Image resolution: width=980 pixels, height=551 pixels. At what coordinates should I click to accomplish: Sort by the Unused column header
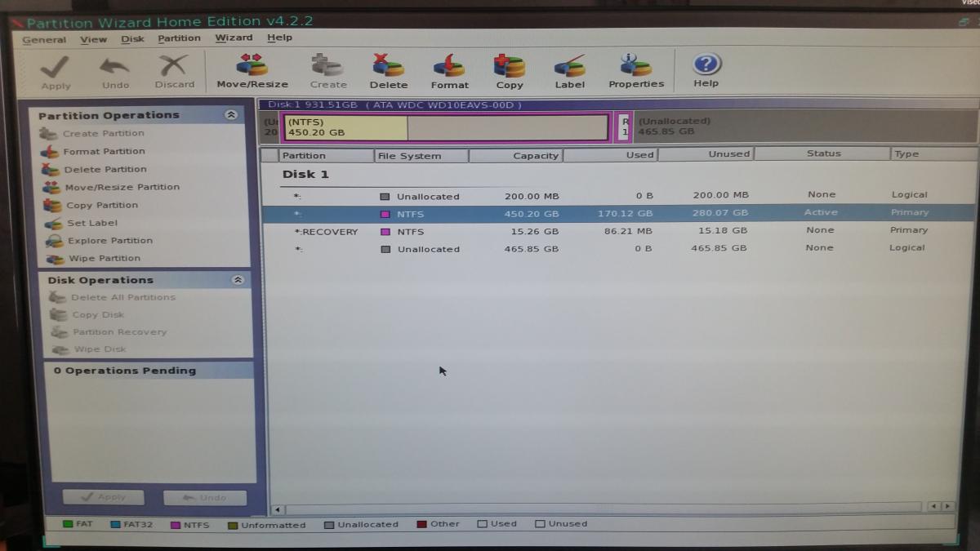point(706,153)
